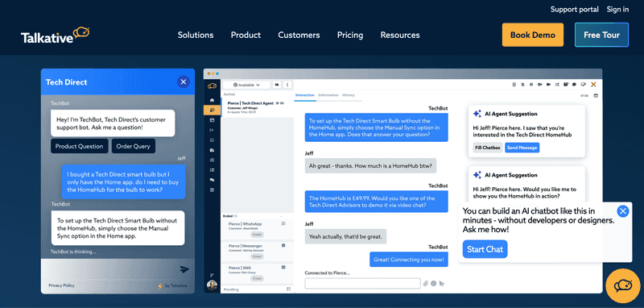This screenshot has width=644, height=308.
Task: Click the shuffle transfer icon in toolbar
Action: pyautogui.click(x=557, y=85)
